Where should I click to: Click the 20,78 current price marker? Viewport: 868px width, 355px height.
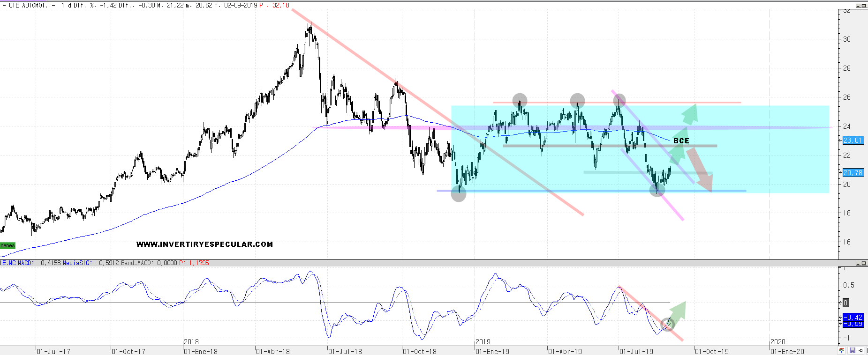pyautogui.click(x=853, y=172)
